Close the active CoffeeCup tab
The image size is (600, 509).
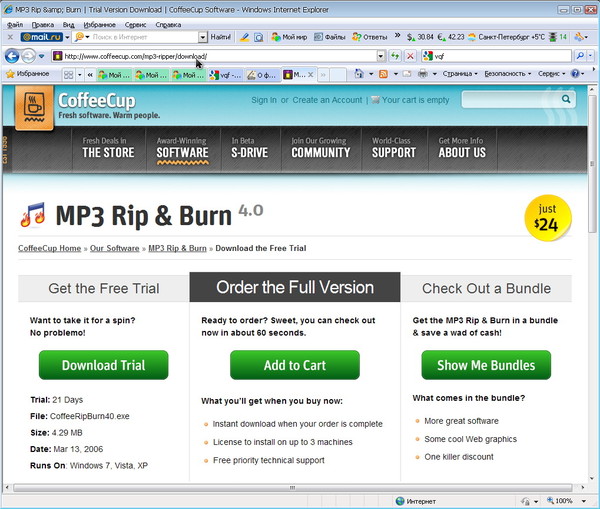click(x=311, y=75)
